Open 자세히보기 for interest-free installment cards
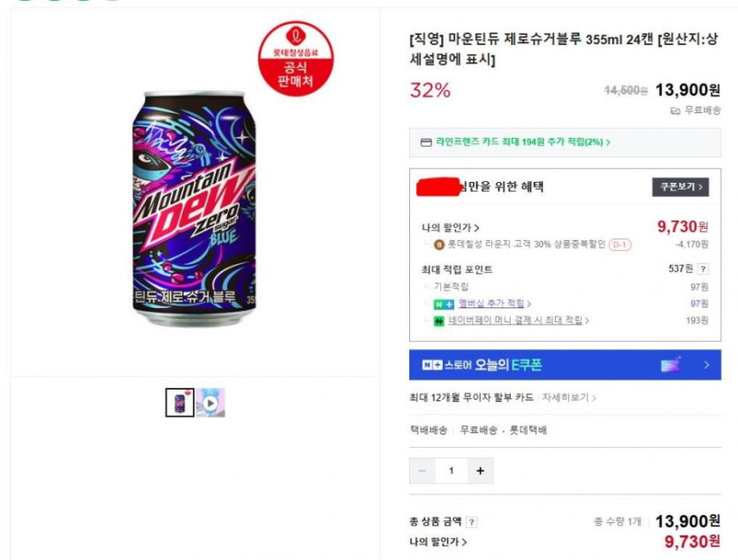Viewport: 738px width, 560px height. (569, 397)
